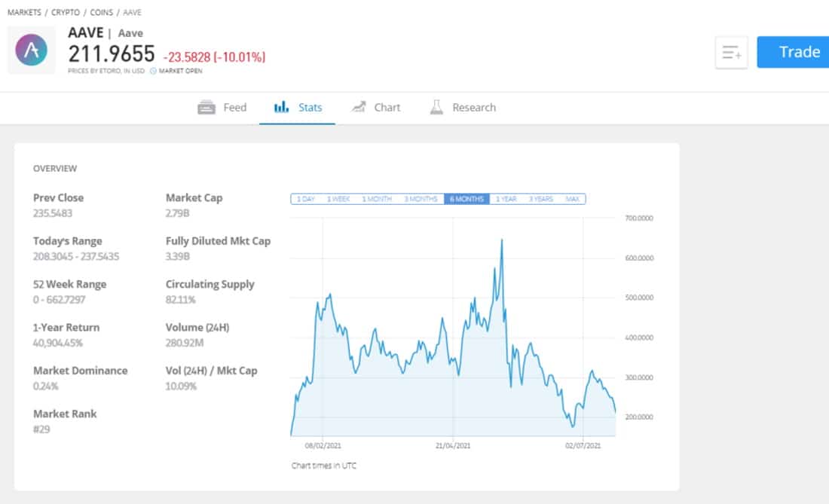The height and width of the screenshot is (504, 829).
Task: Click the Research flask icon
Action: click(436, 107)
